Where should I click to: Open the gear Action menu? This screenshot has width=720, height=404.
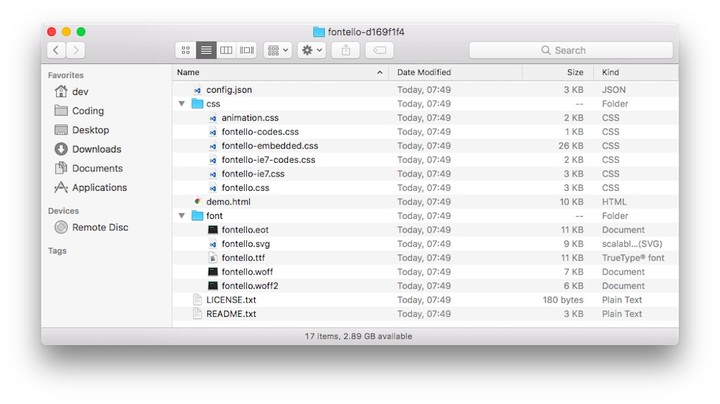coord(312,50)
